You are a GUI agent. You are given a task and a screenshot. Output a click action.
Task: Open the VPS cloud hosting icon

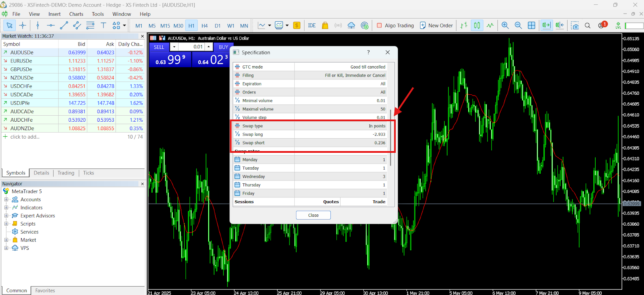tap(351, 25)
